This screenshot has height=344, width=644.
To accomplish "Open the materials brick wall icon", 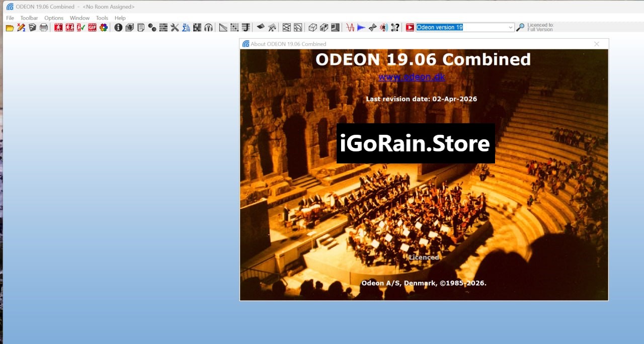I will pyautogui.click(x=164, y=28).
